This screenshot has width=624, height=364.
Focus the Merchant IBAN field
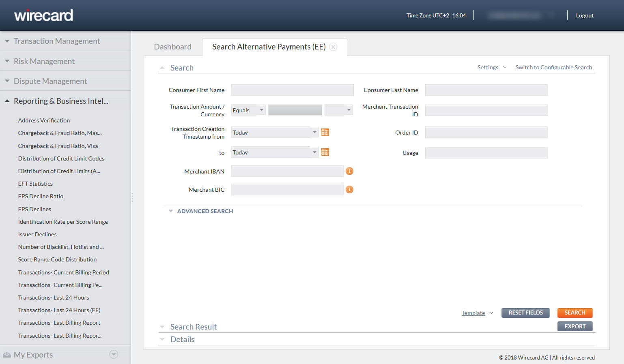coord(287,171)
